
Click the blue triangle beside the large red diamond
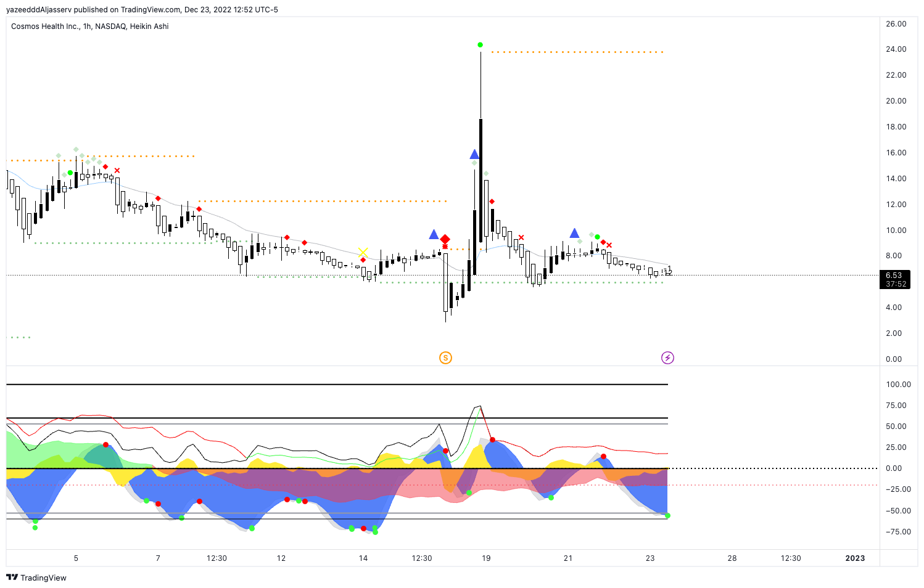coord(434,234)
